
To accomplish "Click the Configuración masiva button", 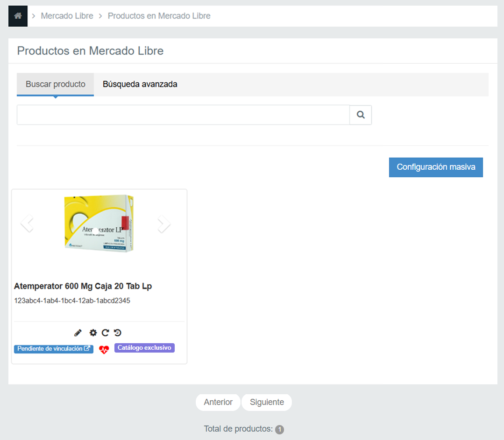I will coord(436,167).
